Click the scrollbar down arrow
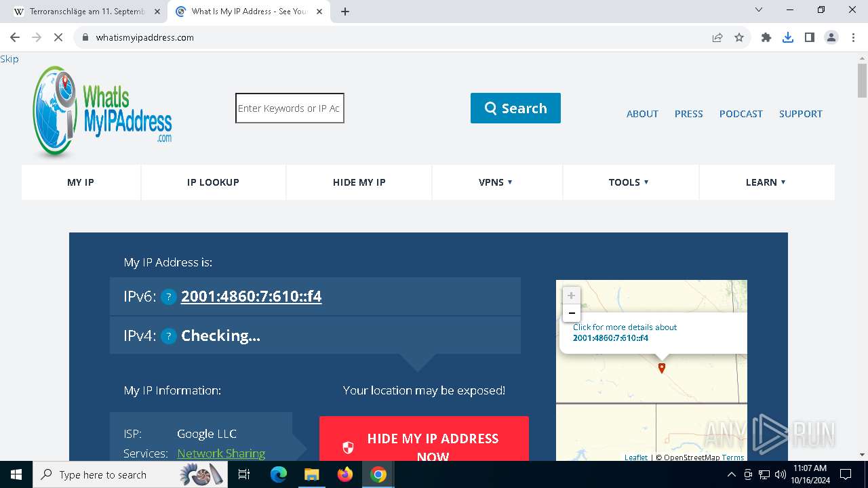Screen dimensions: 868x488 (x=862, y=455)
